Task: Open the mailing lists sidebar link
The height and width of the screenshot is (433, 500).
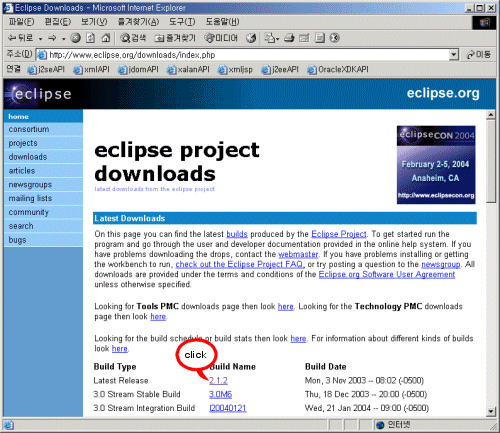Action: tap(30, 198)
